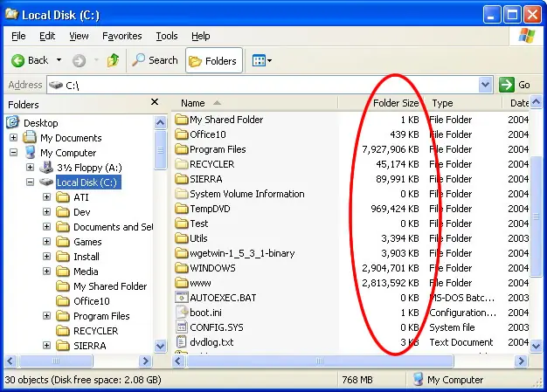Select My Shared Folder icon in file list
The height and width of the screenshot is (392, 547).
pos(182,120)
